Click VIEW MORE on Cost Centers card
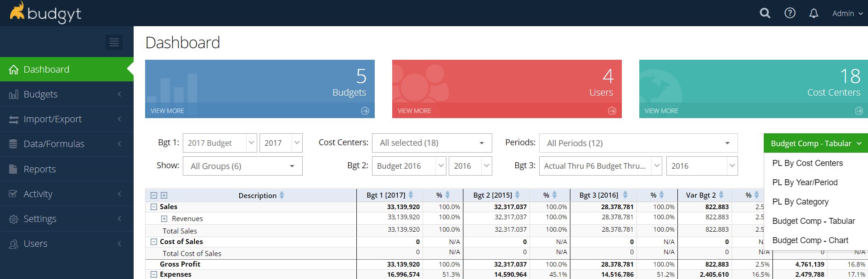Viewport: 868px width, 279px height. [661, 111]
